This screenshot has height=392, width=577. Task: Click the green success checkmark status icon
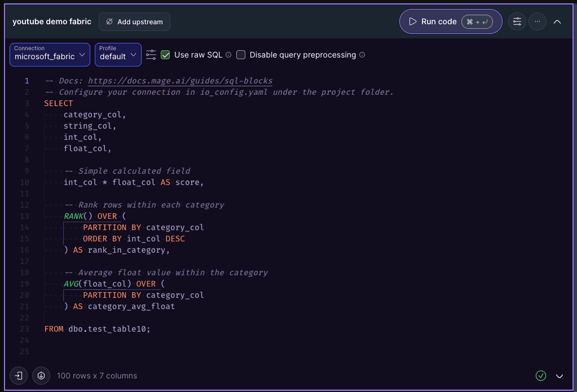pyautogui.click(x=540, y=376)
